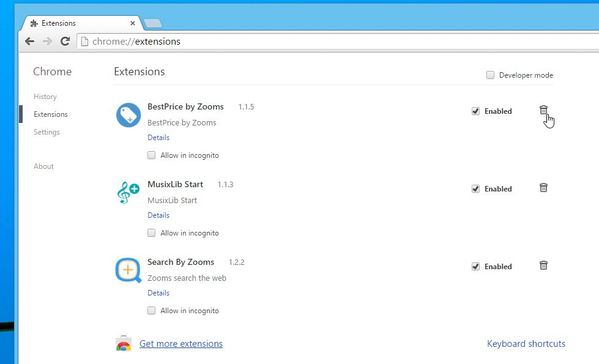Allow BestPrice by Zooms in incognito
Image resolution: width=599 pixels, height=364 pixels.
pyautogui.click(x=151, y=155)
